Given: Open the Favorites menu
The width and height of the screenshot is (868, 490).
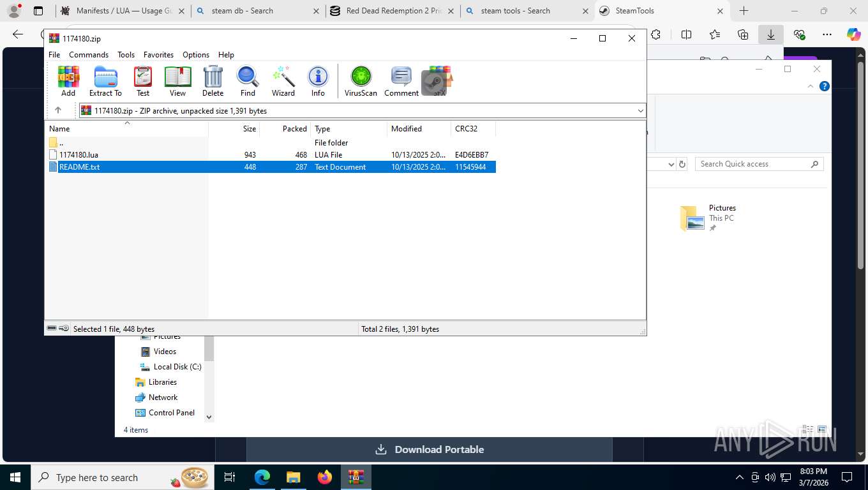Looking at the screenshot, I should click(158, 55).
